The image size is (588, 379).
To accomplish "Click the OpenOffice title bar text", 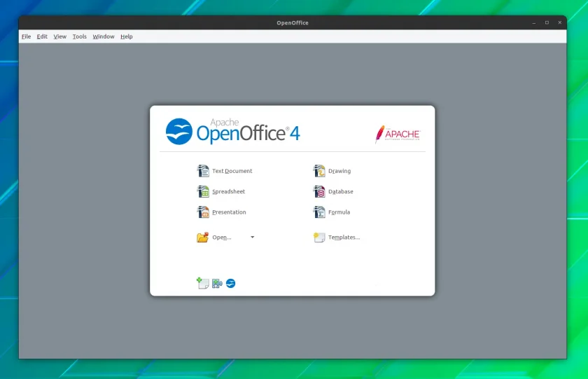I will tap(293, 23).
